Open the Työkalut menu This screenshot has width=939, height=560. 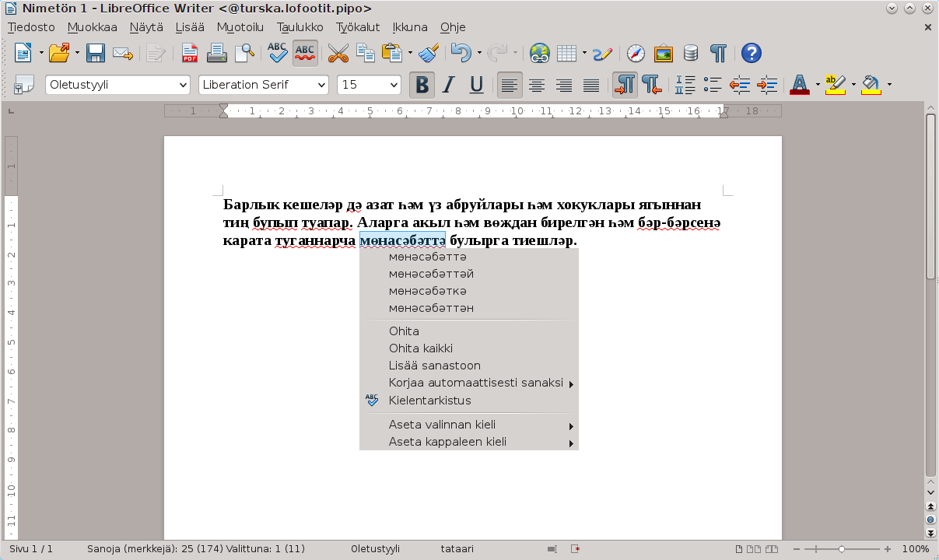point(358,26)
